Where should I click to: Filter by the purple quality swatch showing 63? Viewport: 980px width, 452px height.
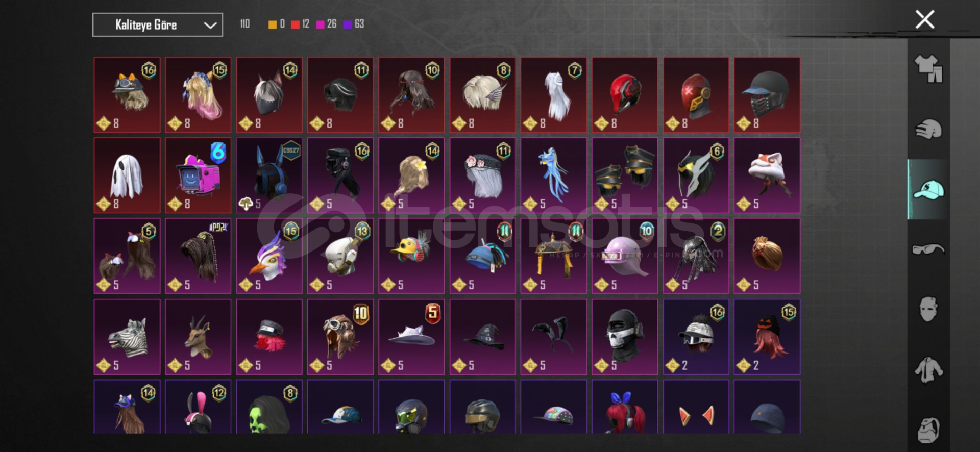(348, 24)
